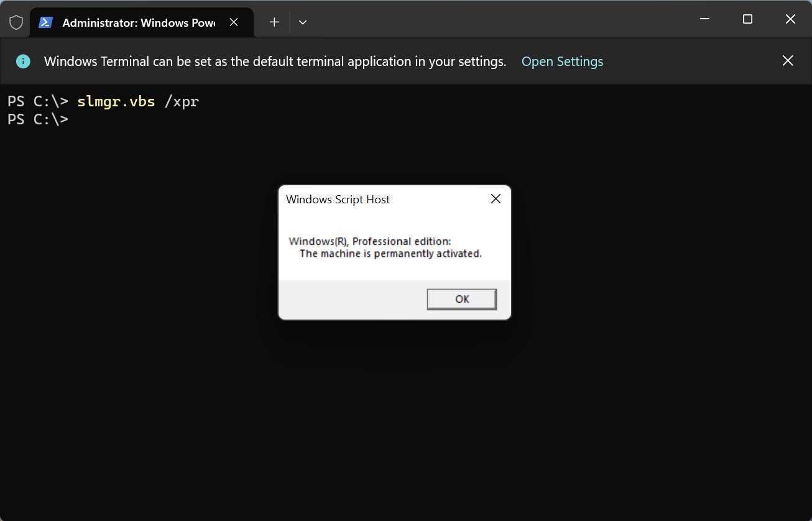Image resolution: width=812 pixels, height=521 pixels.
Task: Open Settings link in the info banner
Action: (x=562, y=62)
